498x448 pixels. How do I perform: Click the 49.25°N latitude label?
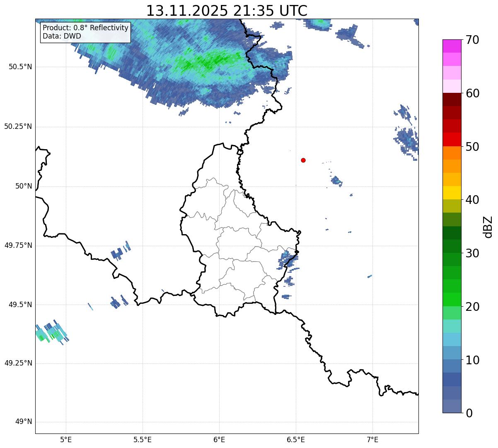pyautogui.click(x=18, y=363)
